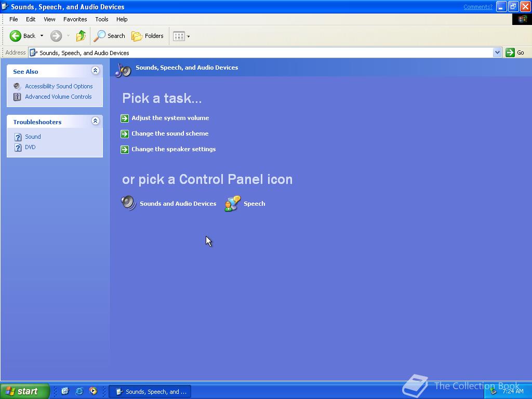Click the title bar window icon
This screenshot has width=532, height=399.
5,6
